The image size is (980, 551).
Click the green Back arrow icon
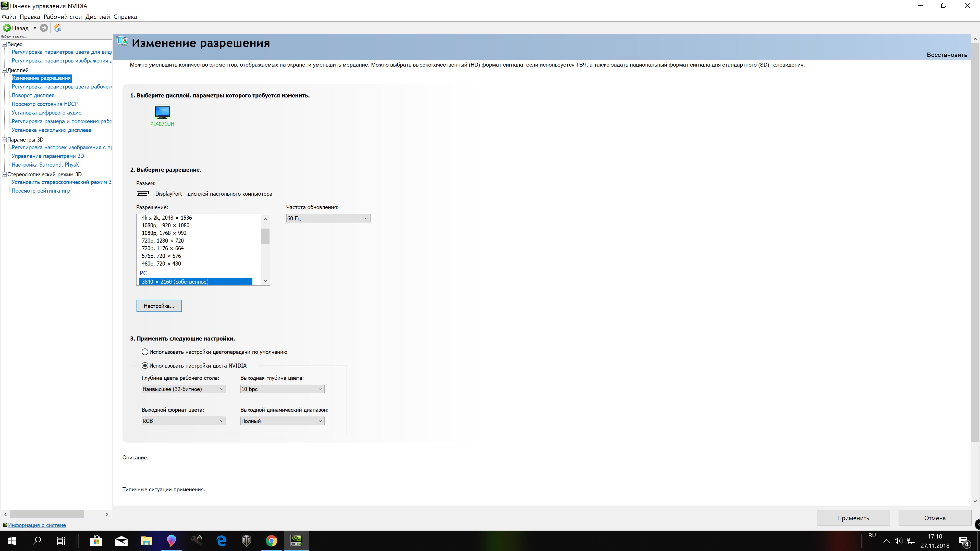(7, 28)
